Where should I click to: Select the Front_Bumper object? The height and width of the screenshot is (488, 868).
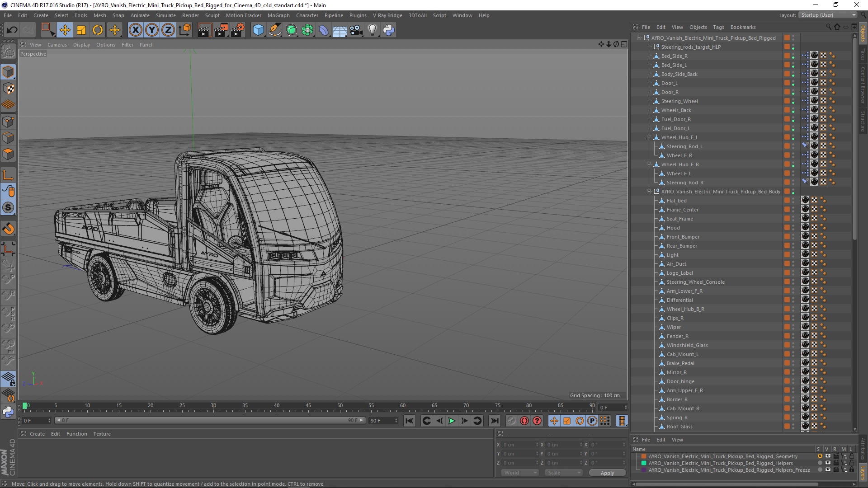[683, 237]
